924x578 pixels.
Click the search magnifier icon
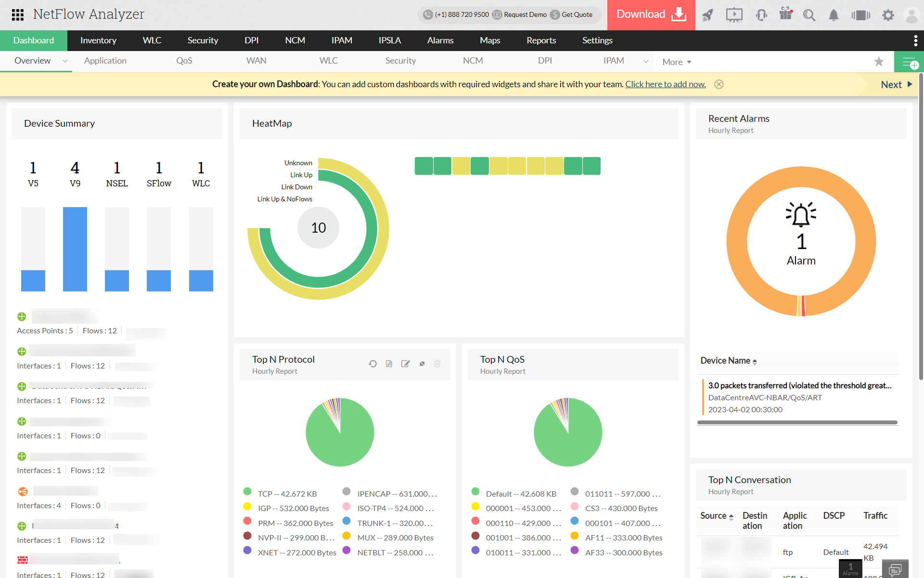pyautogui.click(x=809, y=15)
